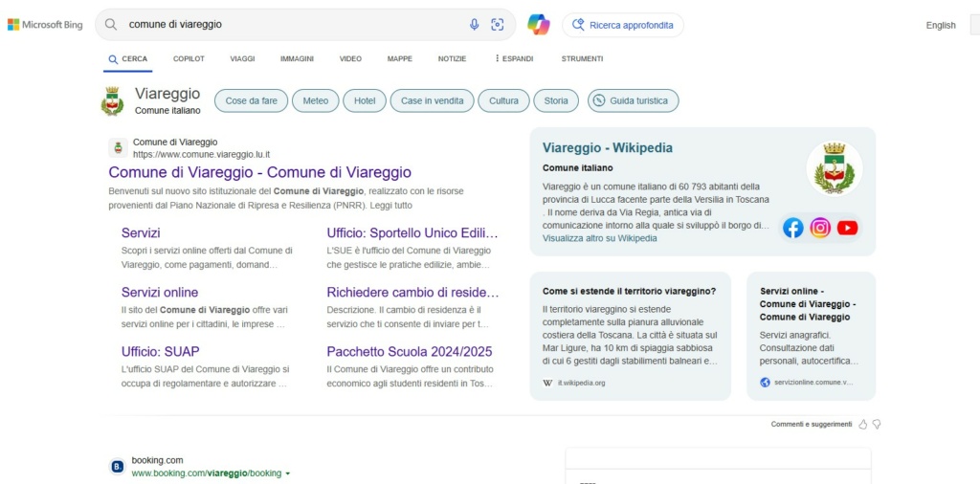Click the booking.com/viareggio URL link
980x484 pixels.
[207, 473]
